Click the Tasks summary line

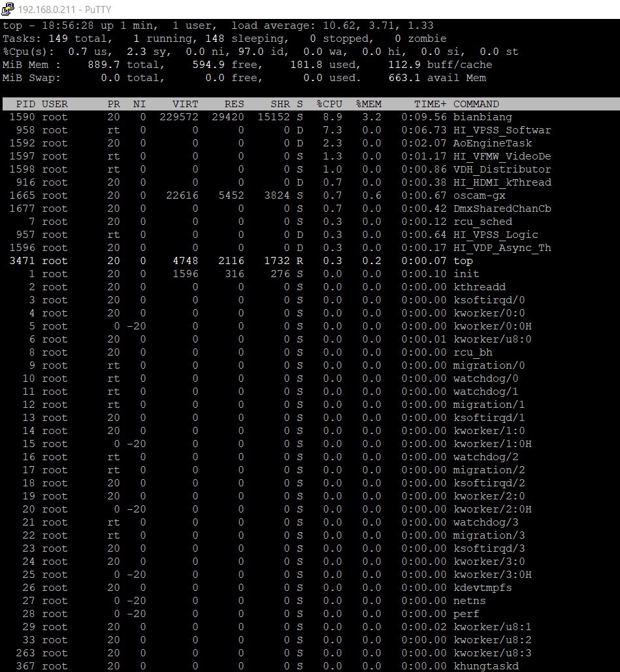tap(216, 39)
